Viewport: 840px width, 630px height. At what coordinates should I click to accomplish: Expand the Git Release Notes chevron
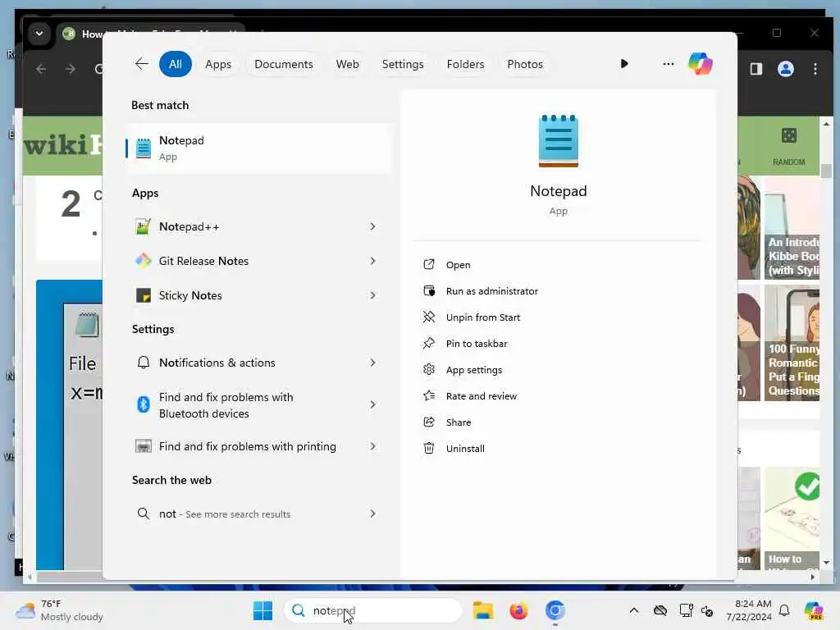coord(372,261)
